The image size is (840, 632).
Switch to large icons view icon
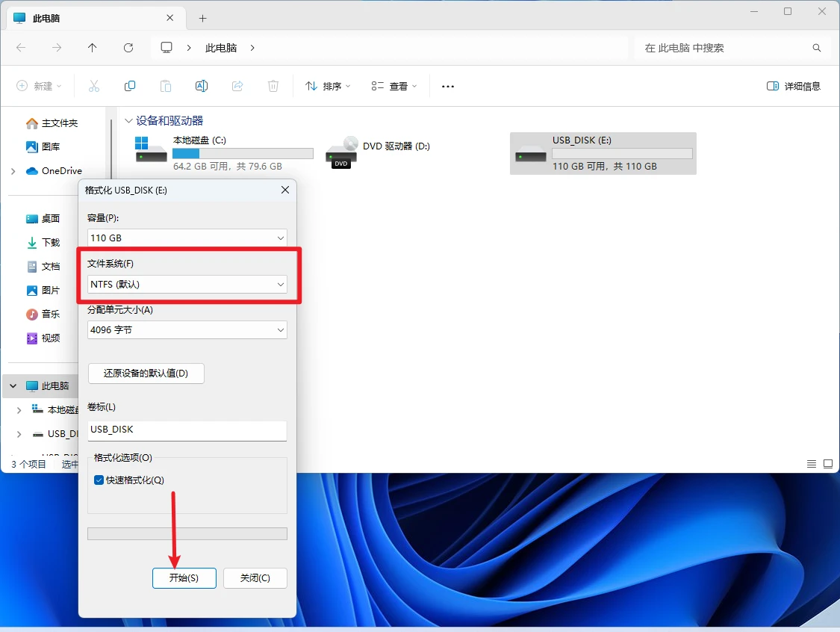click(827, 464)
